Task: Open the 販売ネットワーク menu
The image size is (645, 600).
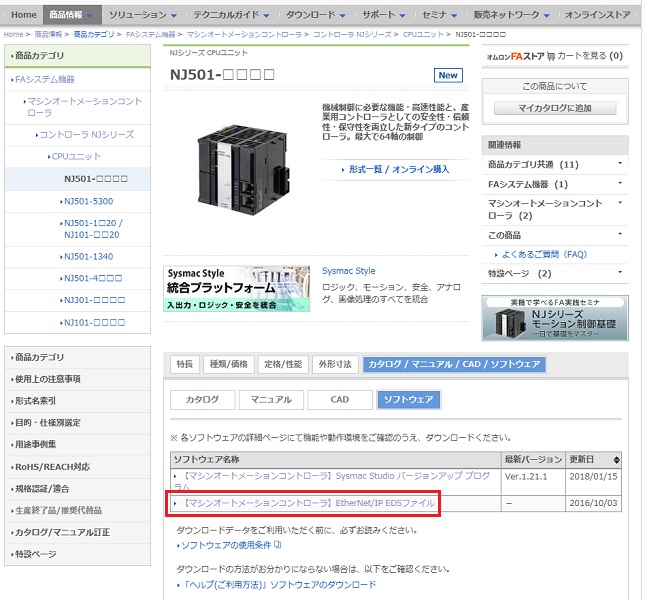Action: tap(511, 15)
